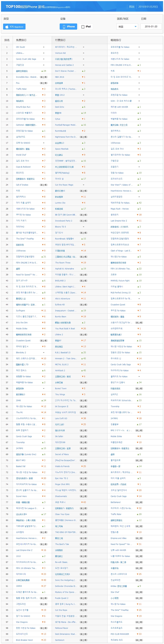Click the date field showing 2016-01-20
The width and height of the screenshot is (164, 644).
[x=151, y=27]
